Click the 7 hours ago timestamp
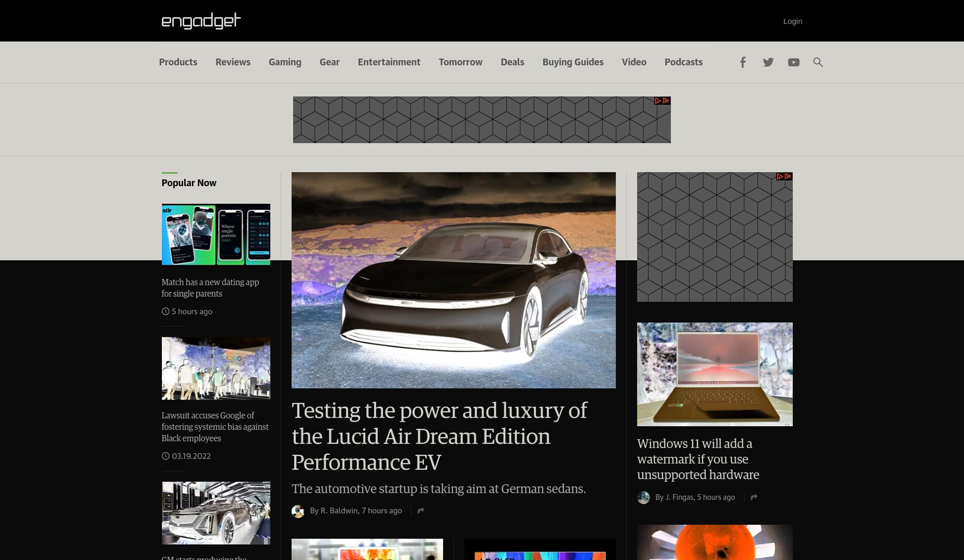 [x=382, y=511]
